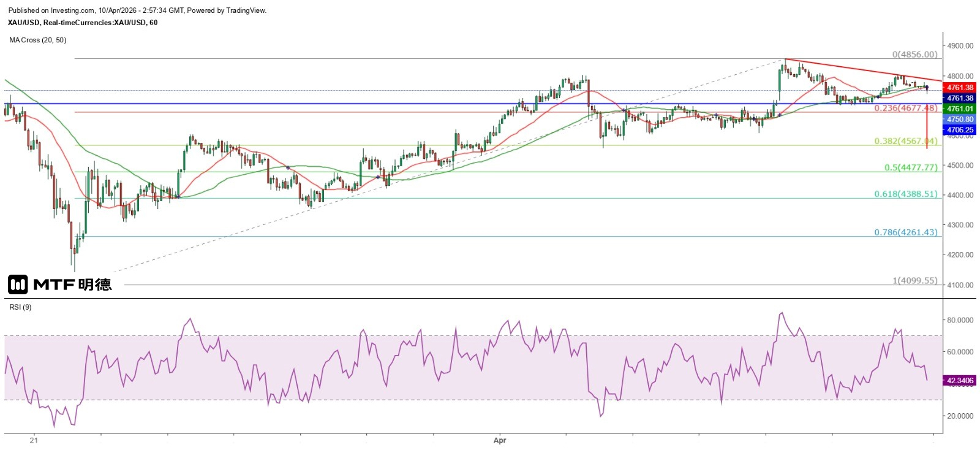Click the 80.0000 RSI axis label
This screenshot has height=450, width=980.
(960, 320)
